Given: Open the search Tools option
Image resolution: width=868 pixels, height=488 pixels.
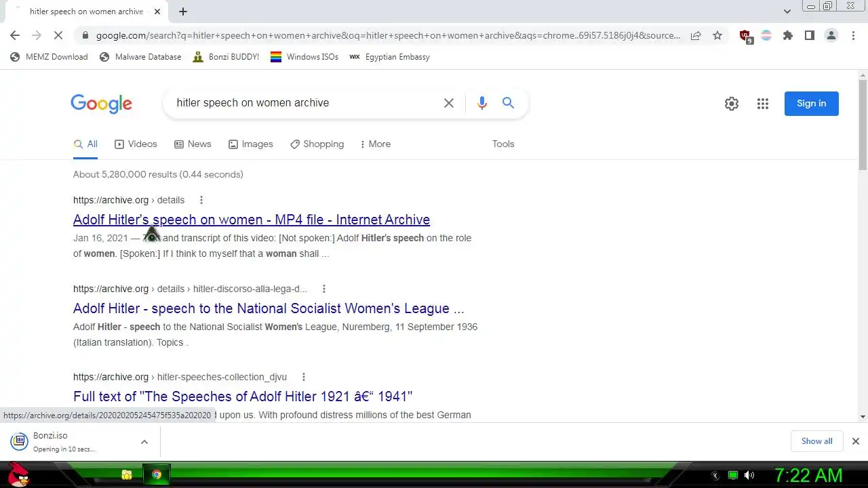Looking at the screenshot, I should (x=503, y=144).
